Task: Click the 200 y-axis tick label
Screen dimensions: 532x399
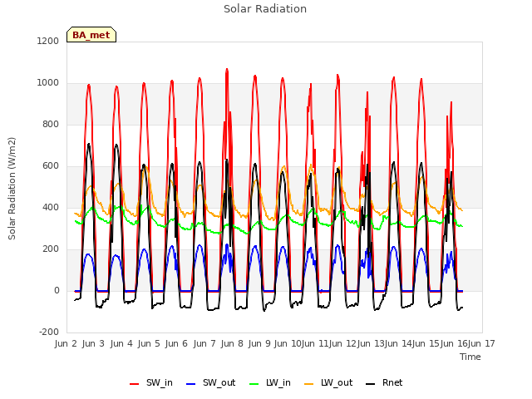Action: pyautogui.click(x=51, y=249)
